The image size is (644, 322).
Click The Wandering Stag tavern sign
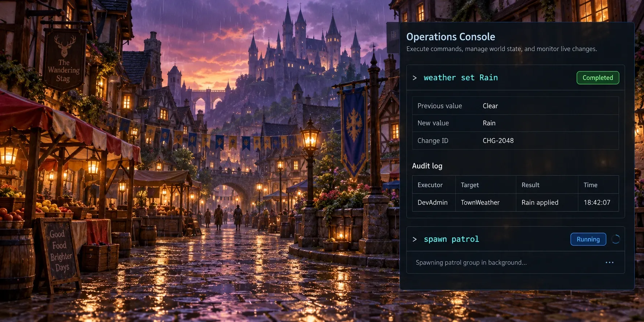point(64,60)
